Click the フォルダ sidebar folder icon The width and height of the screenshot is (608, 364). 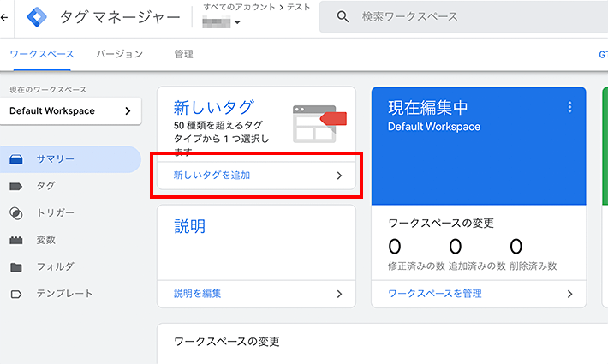pos(16,267)
